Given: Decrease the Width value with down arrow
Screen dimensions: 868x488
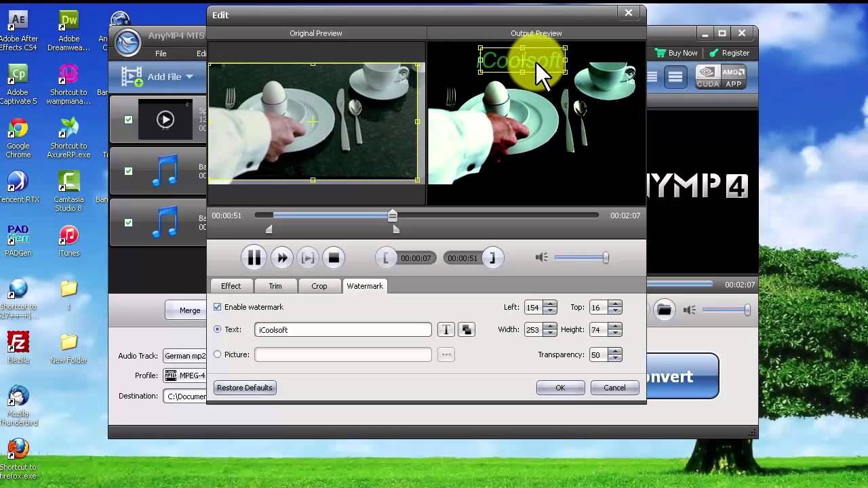Looking at the screenshot, I should coord(550,333).
